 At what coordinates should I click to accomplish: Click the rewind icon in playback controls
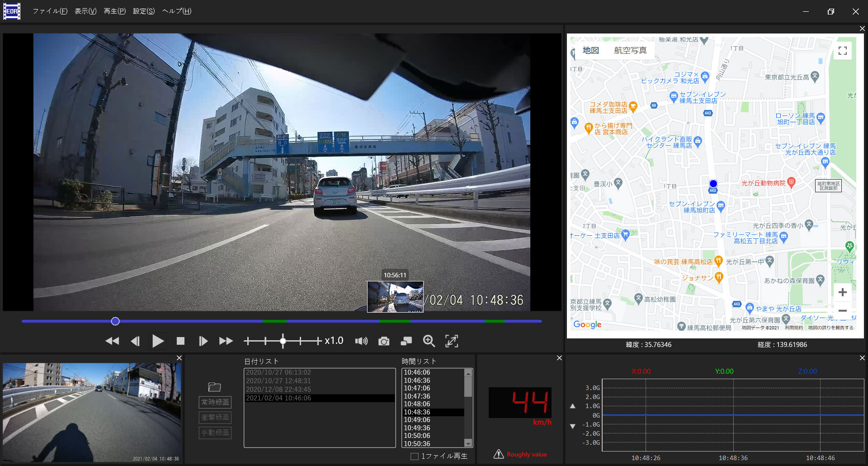pyautogui.click(x=112, y=341)
